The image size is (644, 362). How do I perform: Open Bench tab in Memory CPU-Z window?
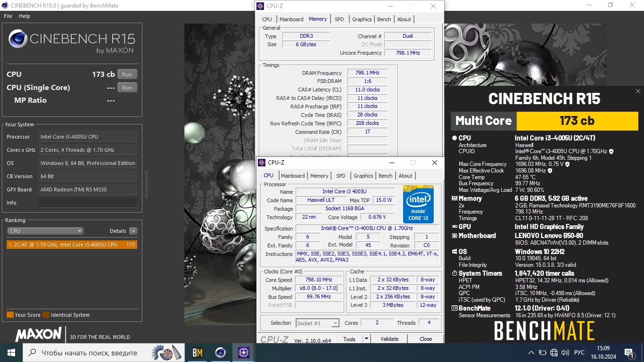point(384,19)
